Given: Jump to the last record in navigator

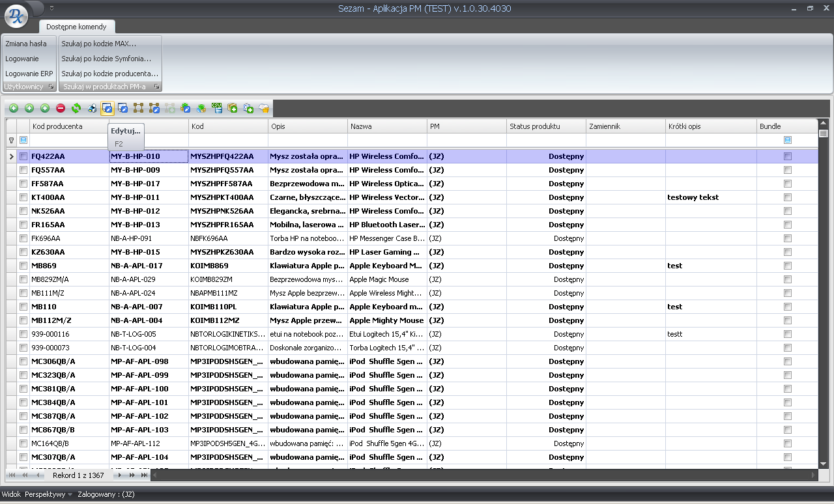Looking at the screenshot, I should (145, 475).
